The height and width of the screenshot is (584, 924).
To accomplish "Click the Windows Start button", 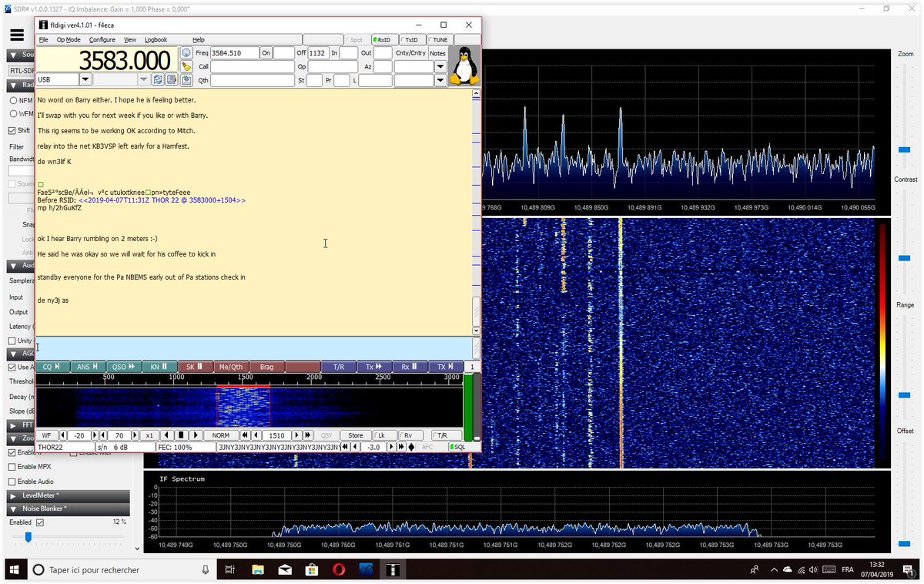I will pos(14,569).
